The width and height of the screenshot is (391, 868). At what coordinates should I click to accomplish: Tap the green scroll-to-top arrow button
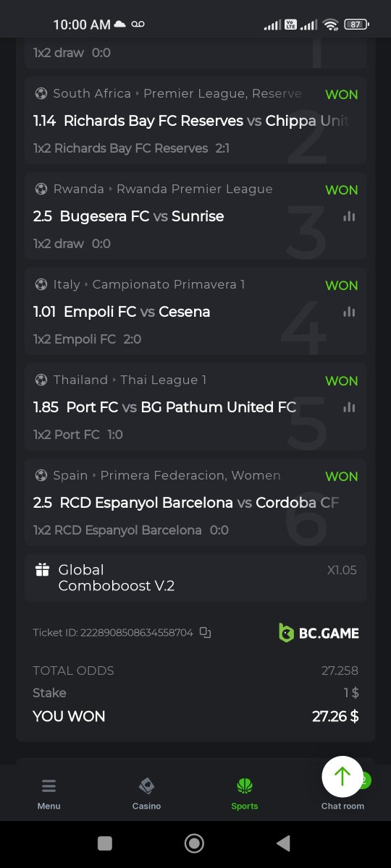pos(342,776)
